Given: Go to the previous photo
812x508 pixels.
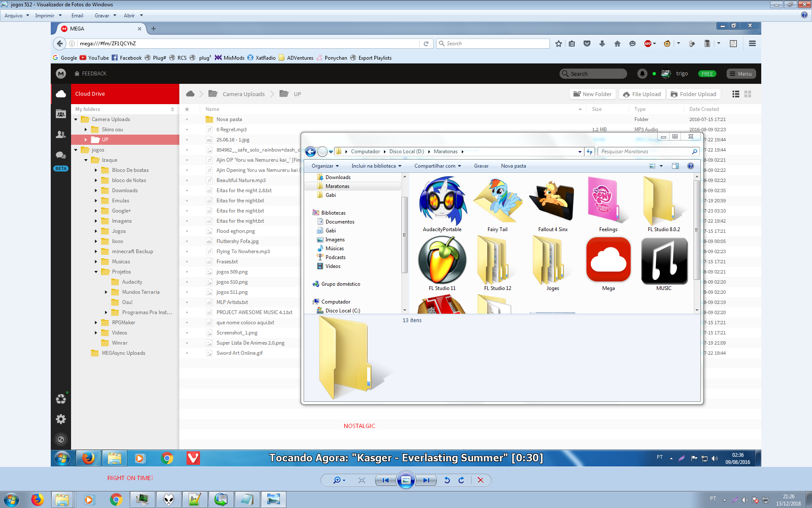Looking at the screenshot, I should pos(385,480).
